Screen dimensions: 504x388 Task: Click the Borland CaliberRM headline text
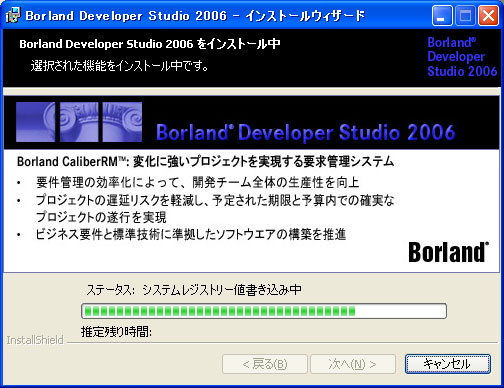(205, 162)
